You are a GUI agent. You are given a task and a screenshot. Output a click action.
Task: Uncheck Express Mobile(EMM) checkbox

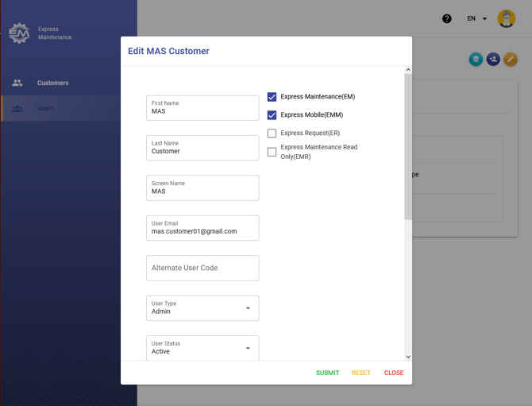272,115
